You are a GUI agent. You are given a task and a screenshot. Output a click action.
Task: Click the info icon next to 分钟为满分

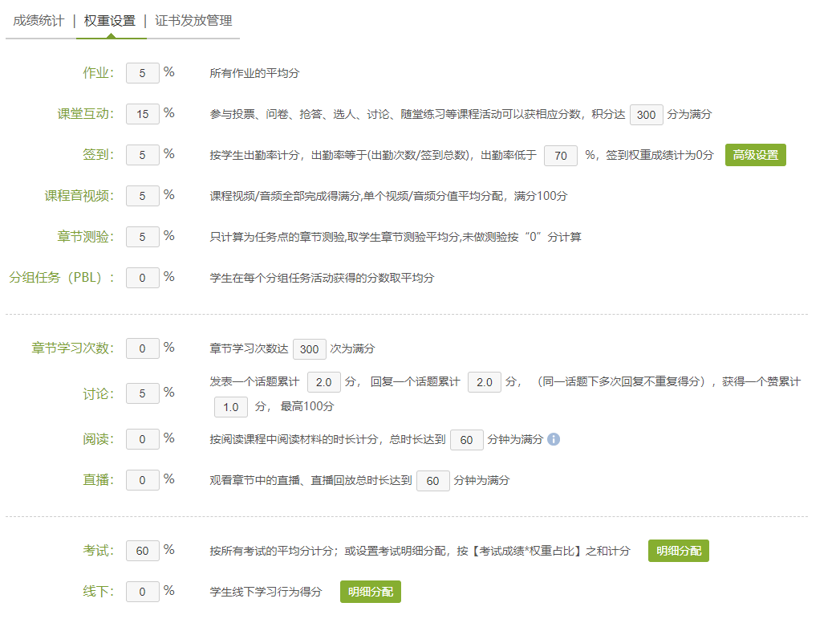tap(554, 439)
